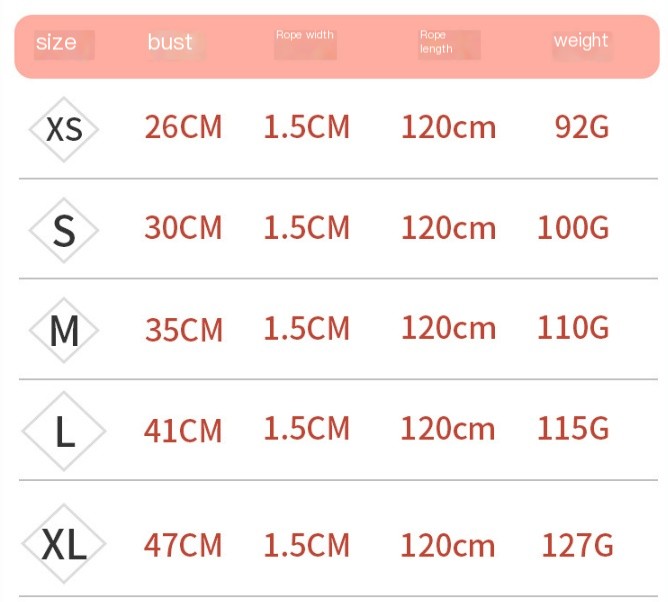Select the S size diamond icon
The image size is (668, 602).
(x=64, y=230)
